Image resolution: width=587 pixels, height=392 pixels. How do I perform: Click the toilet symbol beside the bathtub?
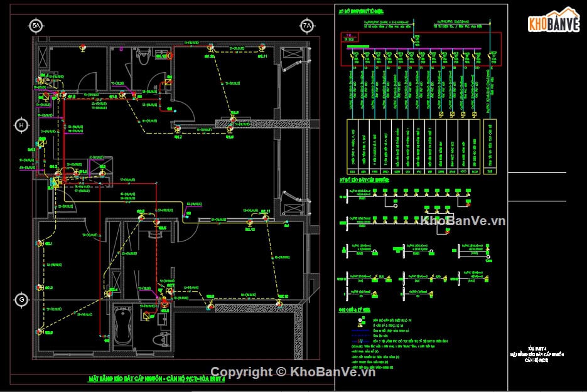pyautogui.click(x=162, y=339)
